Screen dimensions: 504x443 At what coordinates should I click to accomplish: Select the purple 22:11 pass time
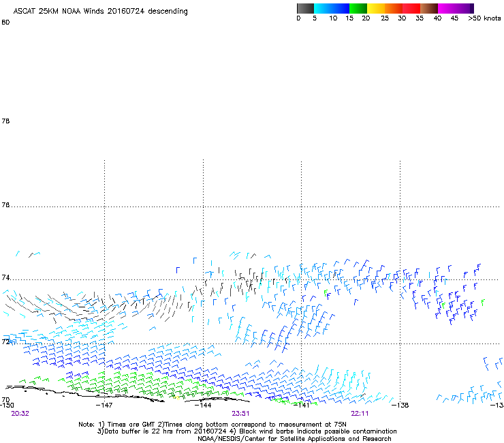pyautogui.click(x=360, y=414)
